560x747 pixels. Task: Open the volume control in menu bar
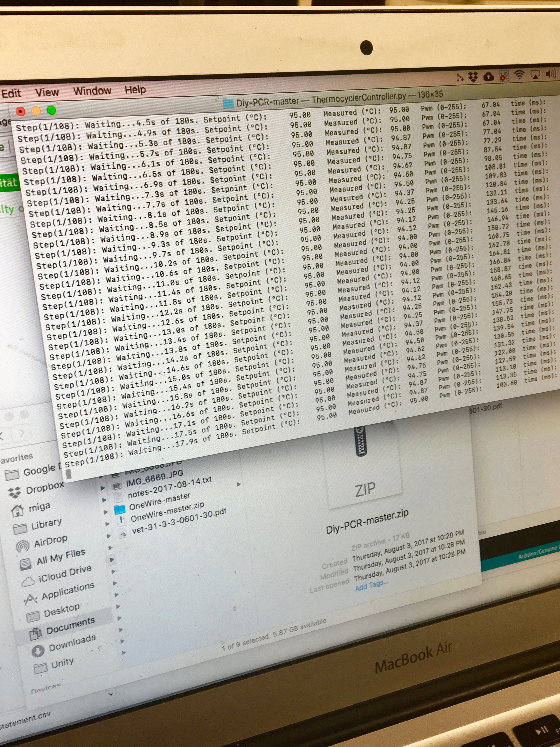pyautogui.click(x=551, y=74)
